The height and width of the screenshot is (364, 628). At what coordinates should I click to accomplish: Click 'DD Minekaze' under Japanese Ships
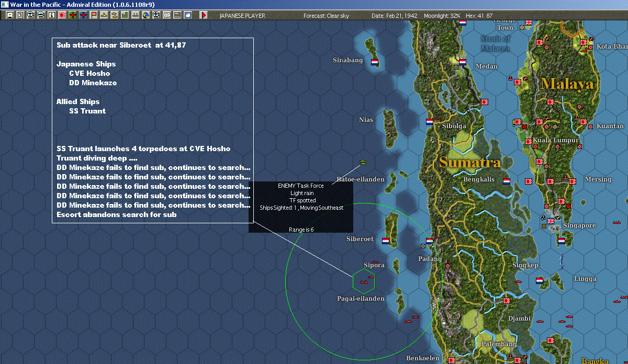click(x=93, y=83)
